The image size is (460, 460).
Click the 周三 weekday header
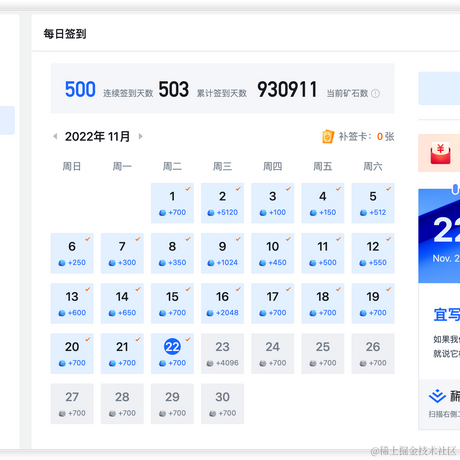(222, 166)
